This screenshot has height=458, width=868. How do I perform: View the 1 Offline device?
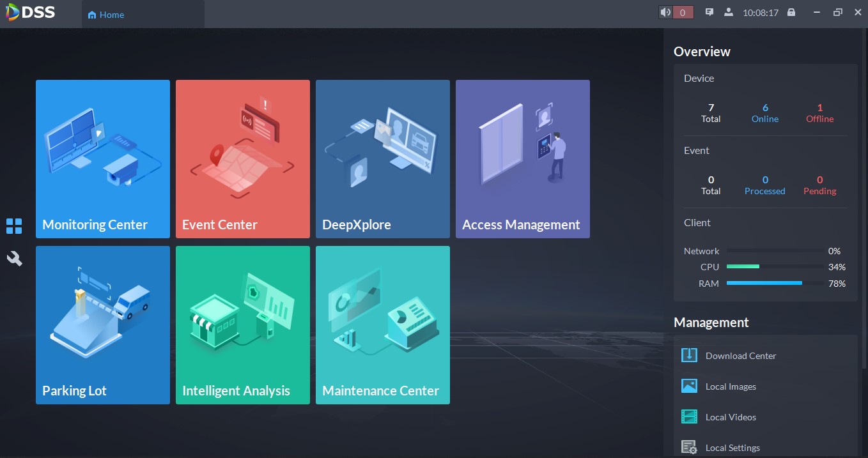[819, 112]
